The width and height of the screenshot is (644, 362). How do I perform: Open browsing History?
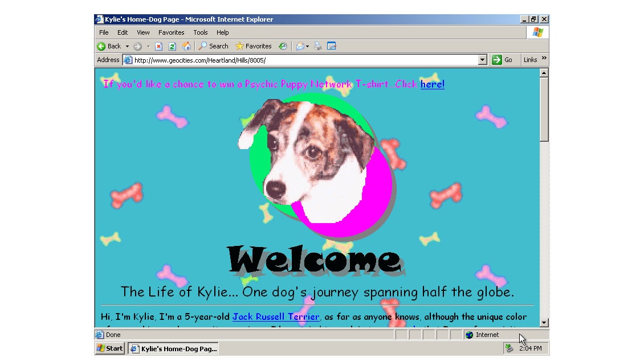[x=282, y=46]
